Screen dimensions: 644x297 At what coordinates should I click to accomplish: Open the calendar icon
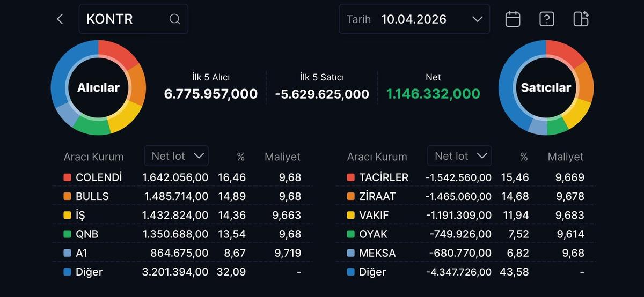point(513,19)
